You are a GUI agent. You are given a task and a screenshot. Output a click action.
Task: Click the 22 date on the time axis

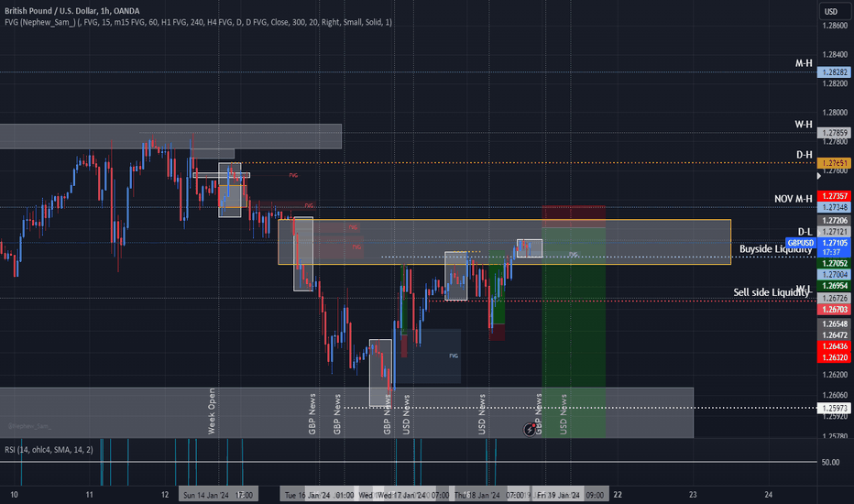pos(618,495)
